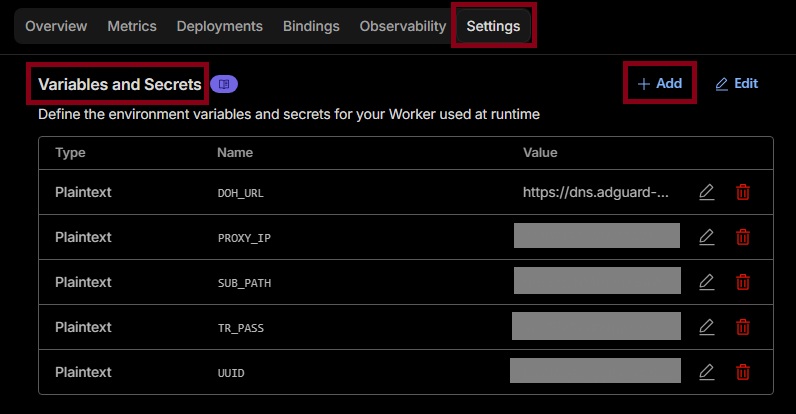The height and width of the screenshot is (414, 796).
Task: Edit the UUID variable
Action: (x=707, y=372)
